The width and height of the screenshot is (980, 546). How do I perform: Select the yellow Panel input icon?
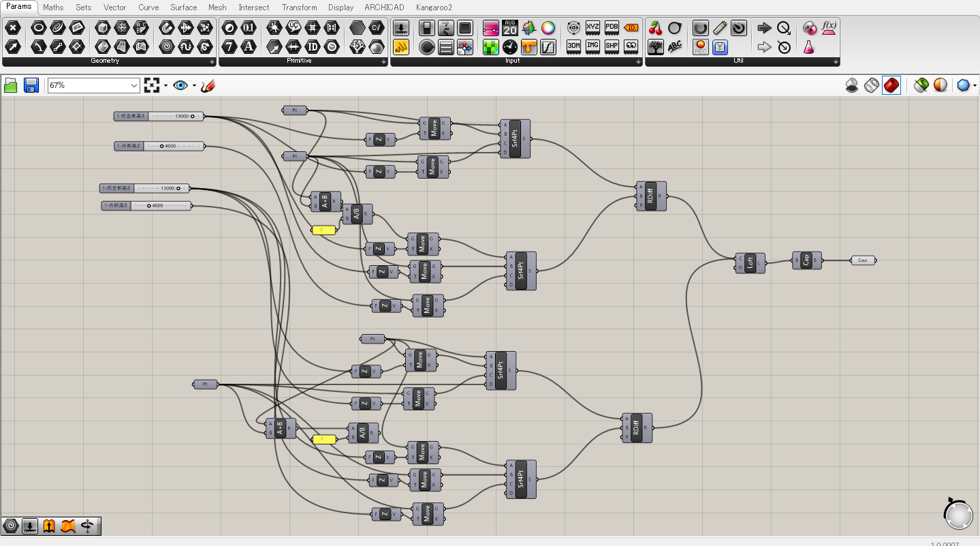point(401,47)
